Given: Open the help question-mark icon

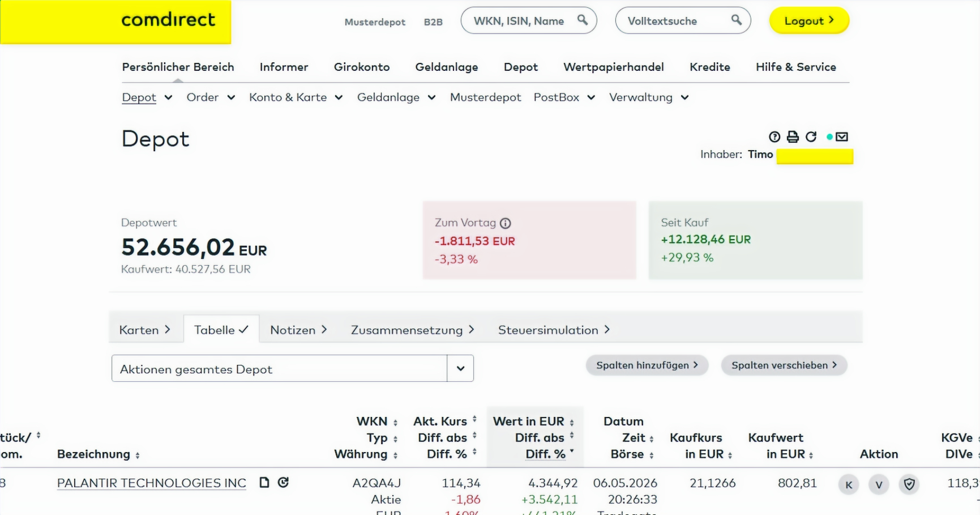Looking at the screenshot, I should pos(774,137).
